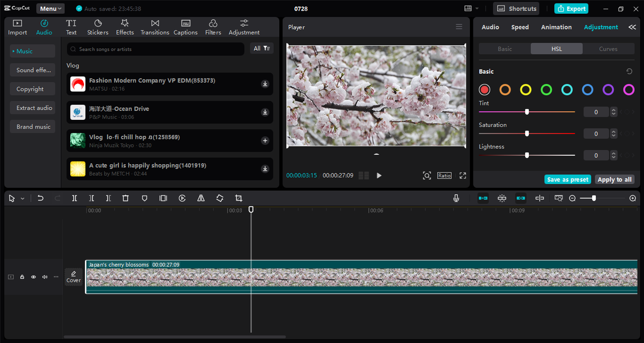
Task: Mute the video track audio
Action: 45,277
